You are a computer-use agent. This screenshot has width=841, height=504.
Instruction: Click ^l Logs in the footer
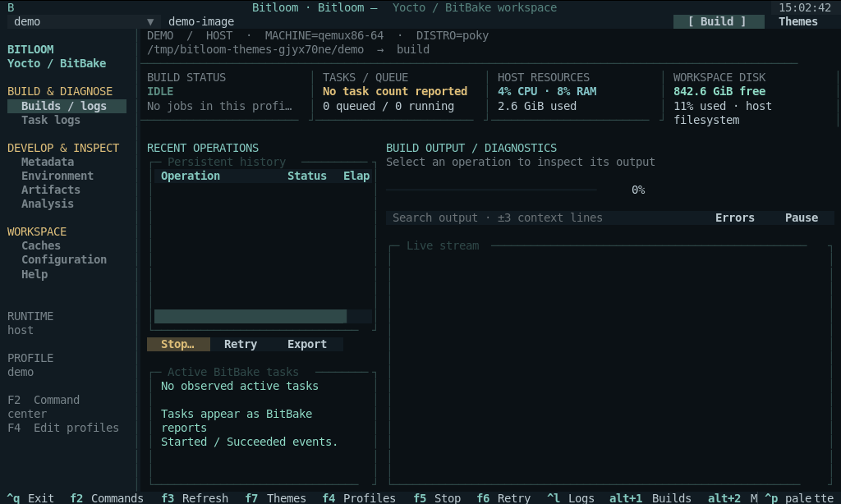(x=571, y=498)
